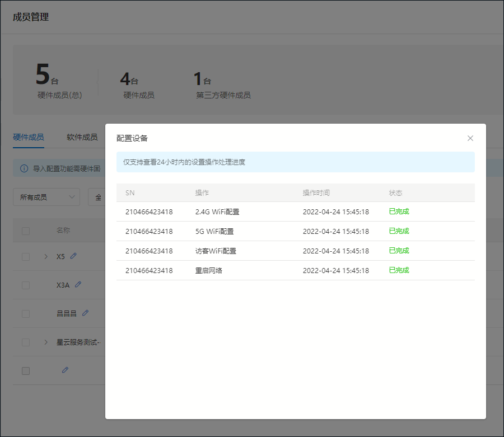Expand the 星云服务测试 row chevron
The width and height of the screenshot is (504, 437).
coord(46,342)
